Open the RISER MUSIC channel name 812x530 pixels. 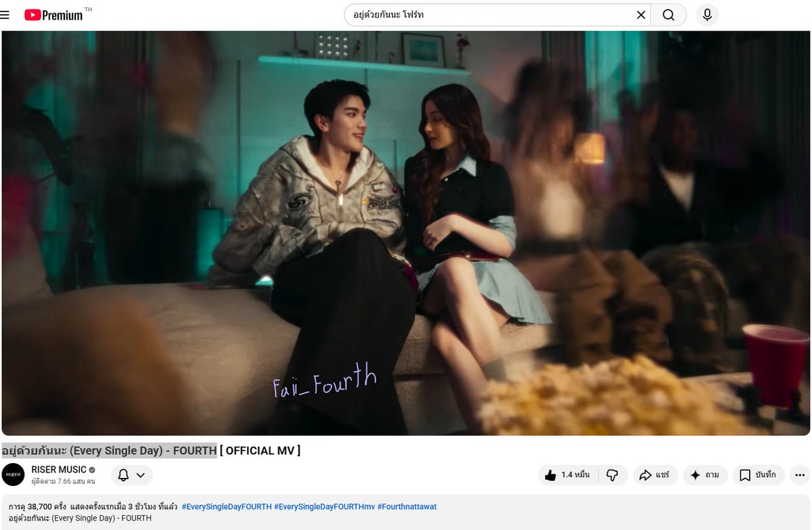coord(59,470)
